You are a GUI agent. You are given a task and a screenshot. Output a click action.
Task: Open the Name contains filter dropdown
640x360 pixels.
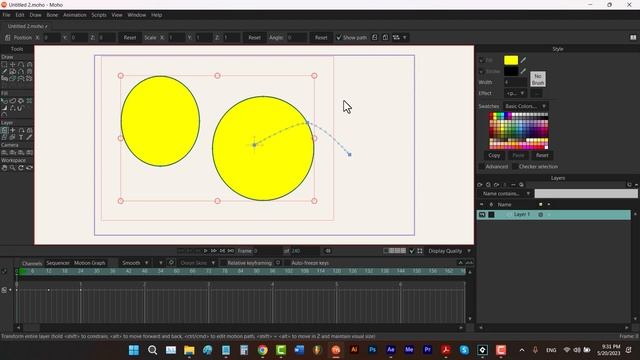(505, 193)
